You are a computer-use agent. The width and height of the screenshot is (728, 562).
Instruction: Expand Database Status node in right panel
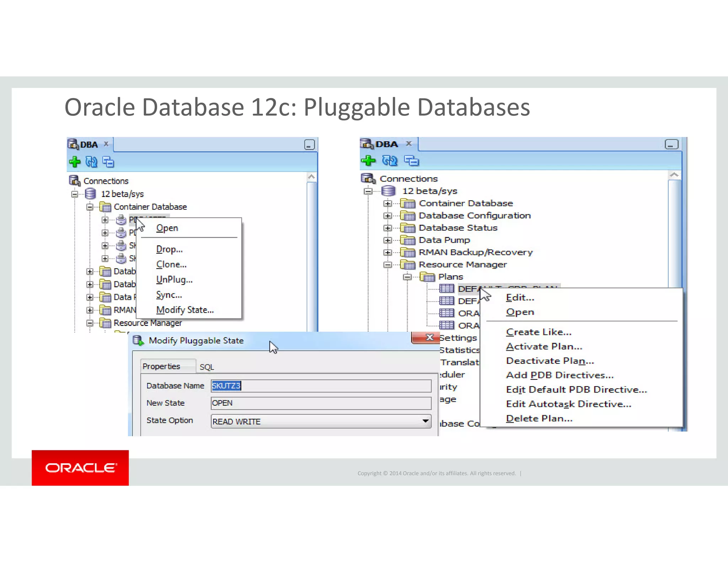tap(388, 228)
